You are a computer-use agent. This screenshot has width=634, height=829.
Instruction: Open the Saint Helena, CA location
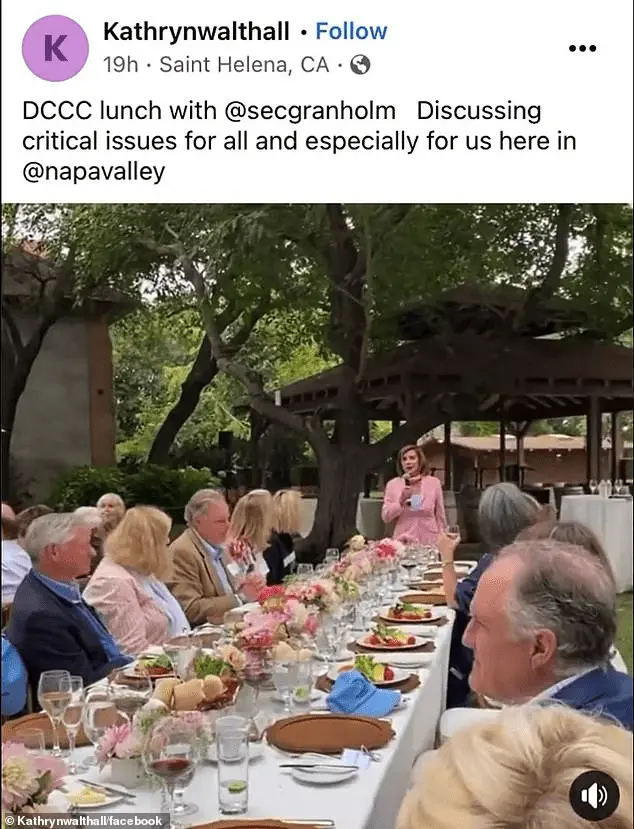(244, 65)
